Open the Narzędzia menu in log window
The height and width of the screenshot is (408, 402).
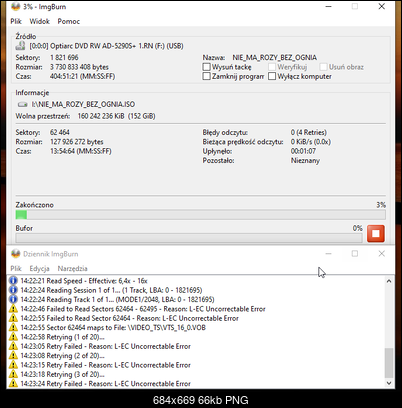73,268
